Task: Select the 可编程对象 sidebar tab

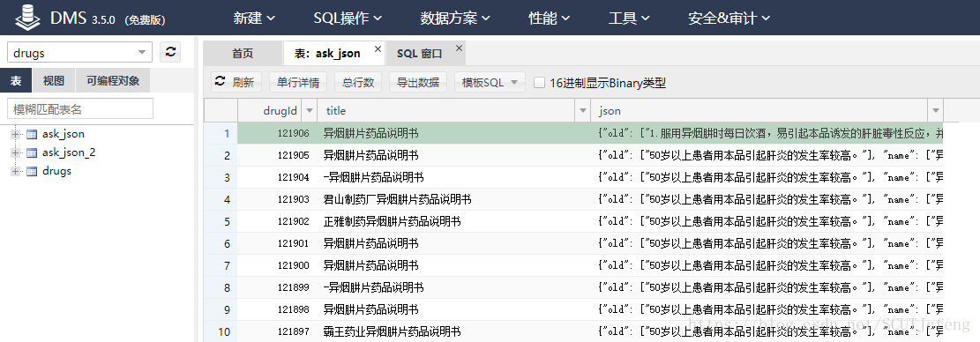Action: pos(113,80)
